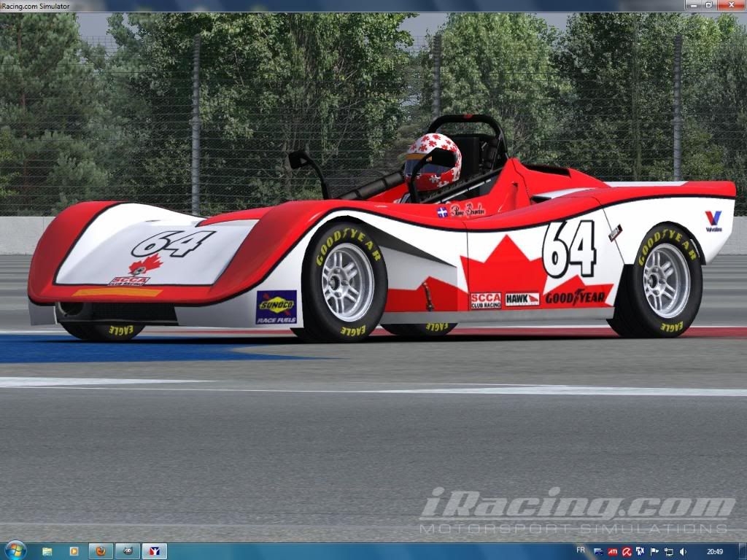This screenshot has height=560, width=747.
Task: Open the ATI Catalyst tray icon
Action: 613,551
